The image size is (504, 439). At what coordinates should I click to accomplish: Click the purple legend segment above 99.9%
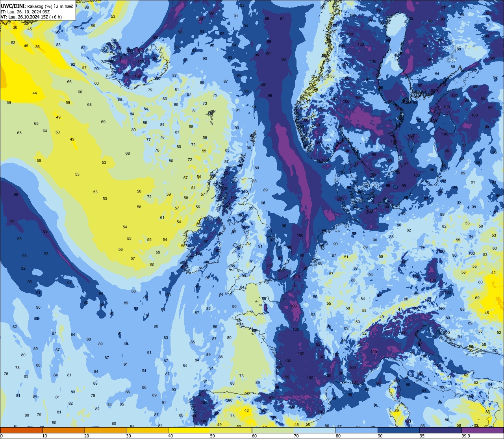click(x=482, y=430)
